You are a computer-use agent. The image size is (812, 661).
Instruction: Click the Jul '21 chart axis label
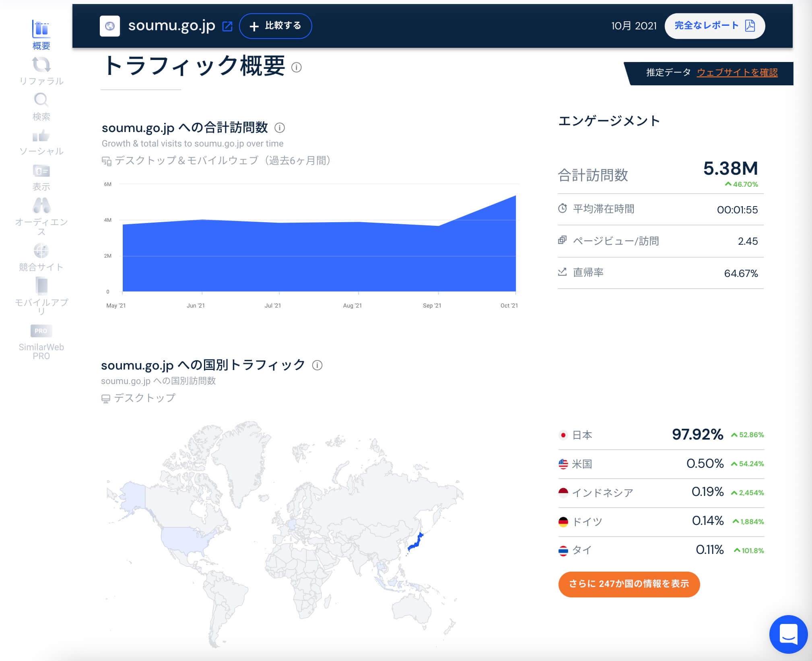tap(272, 306)
